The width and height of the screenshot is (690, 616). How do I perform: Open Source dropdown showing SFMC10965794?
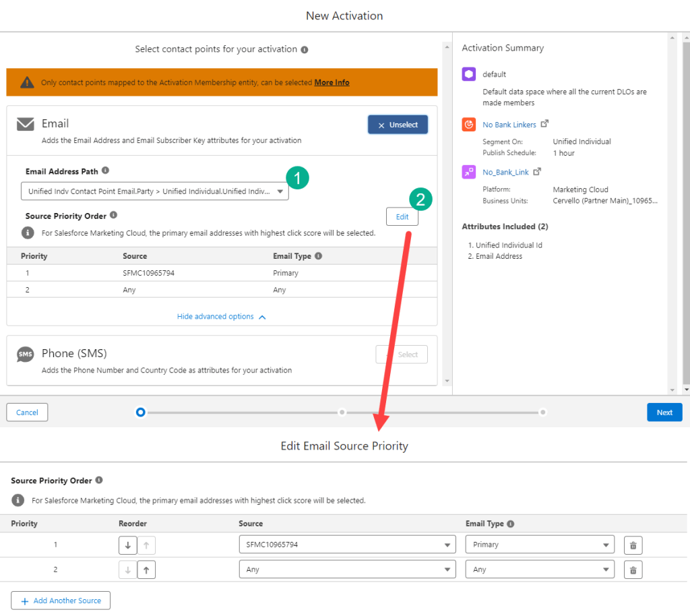coord(347,545)
